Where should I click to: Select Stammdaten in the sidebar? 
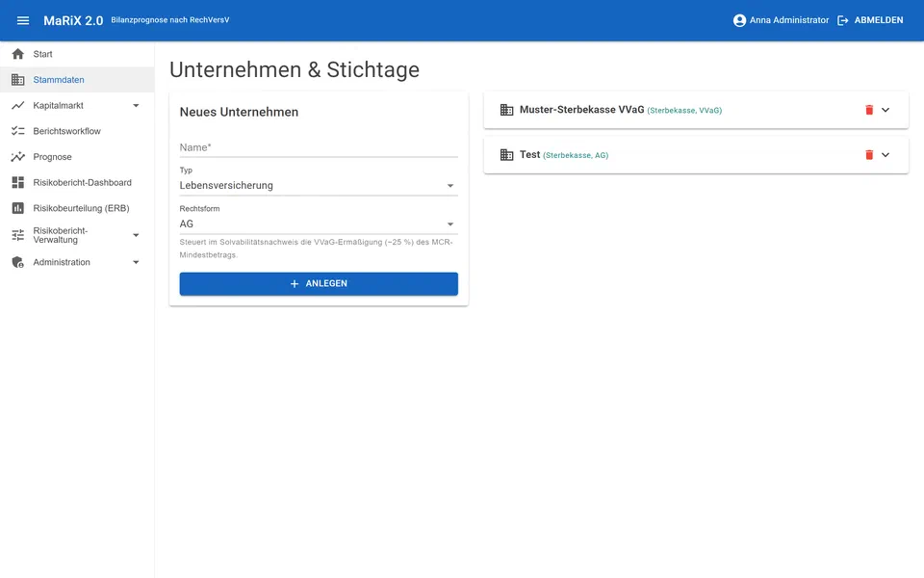[x=77, y=80]
